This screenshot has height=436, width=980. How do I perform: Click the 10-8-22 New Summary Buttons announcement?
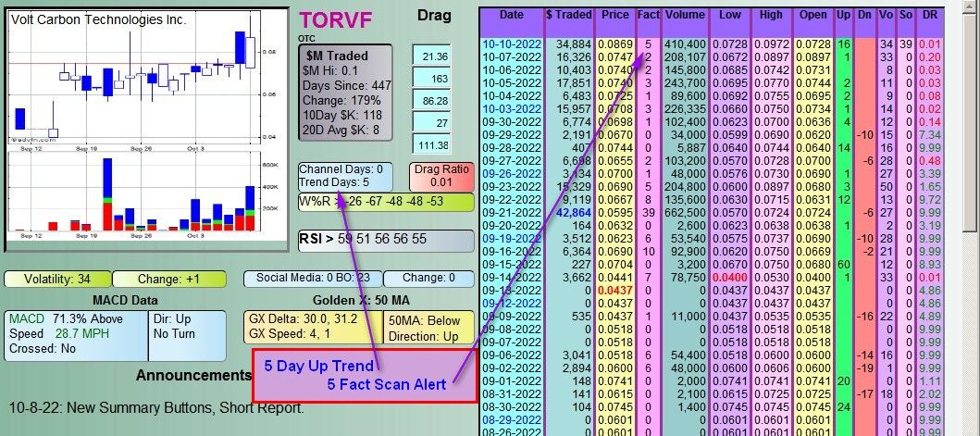[156, 408]
